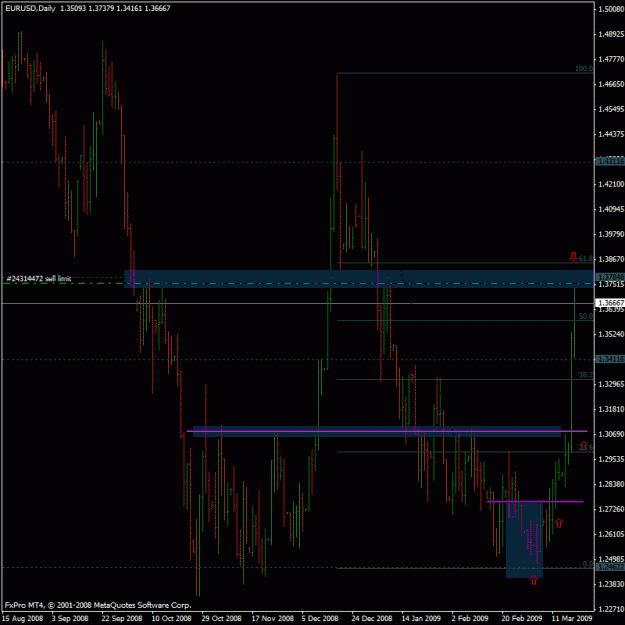
Task: Click the 1.32965 price scale label
Action: coord(611,384)
